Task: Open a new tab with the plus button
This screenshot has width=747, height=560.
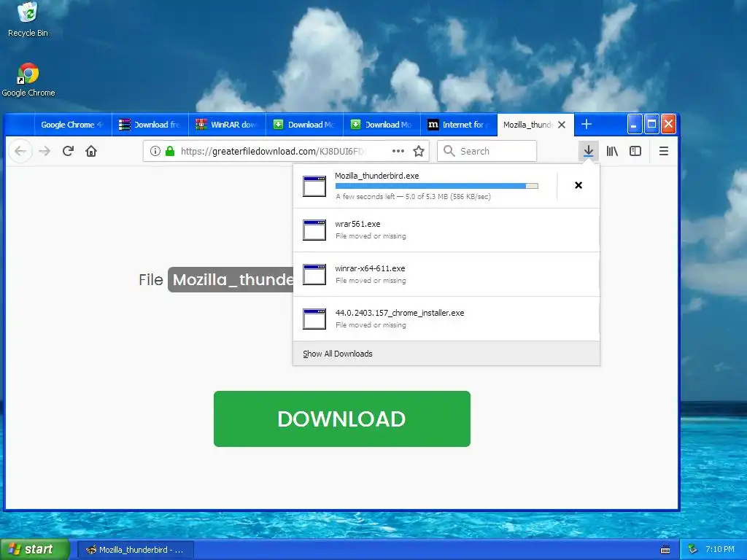Action: click(x=587, y=124)
